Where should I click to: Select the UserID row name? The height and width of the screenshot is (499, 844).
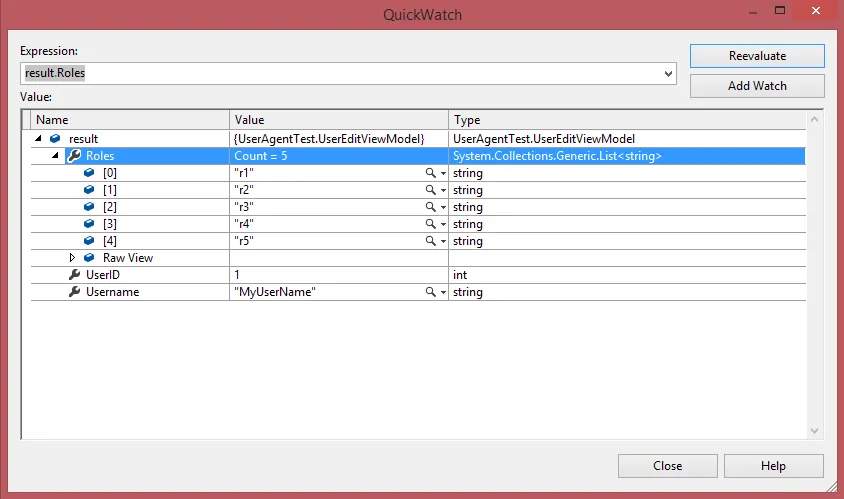pyautogui.click(x=103, y=275)
